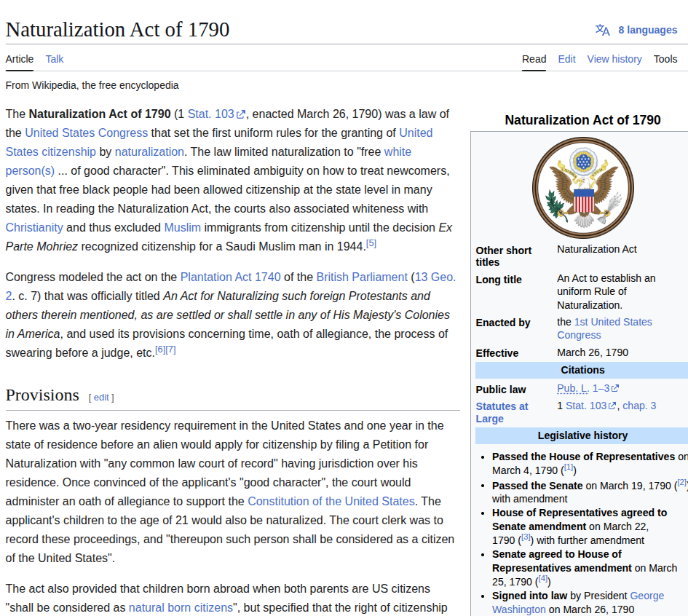Expand the Tools menu
Screen dimensions: 688x616
(665, 59)
